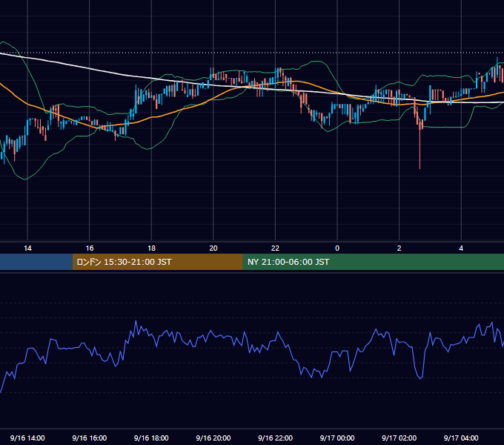
Task: Click the blue session band before ロンドン
Action: (x=36, y=262)
